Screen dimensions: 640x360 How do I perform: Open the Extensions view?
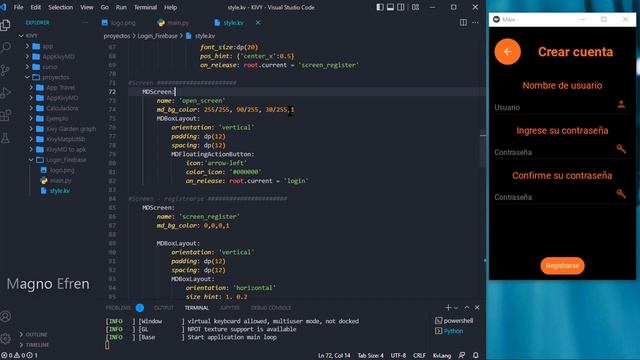point(5,116)
